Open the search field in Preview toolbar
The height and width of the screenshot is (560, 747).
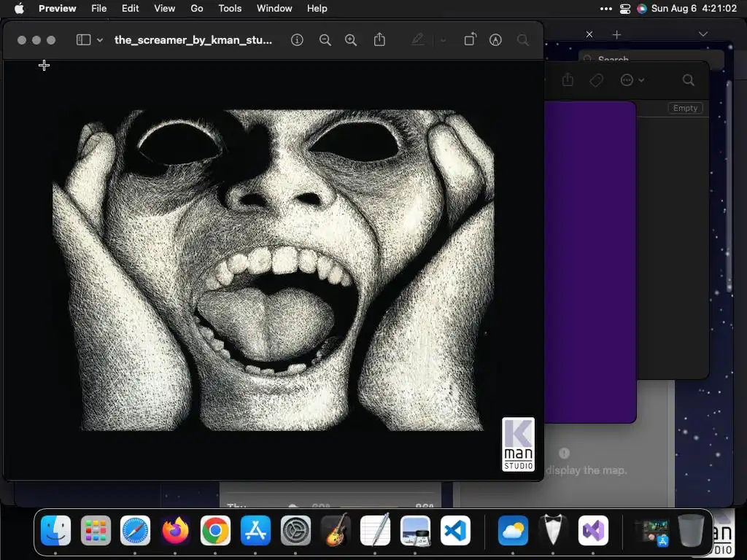click(522, 40)
